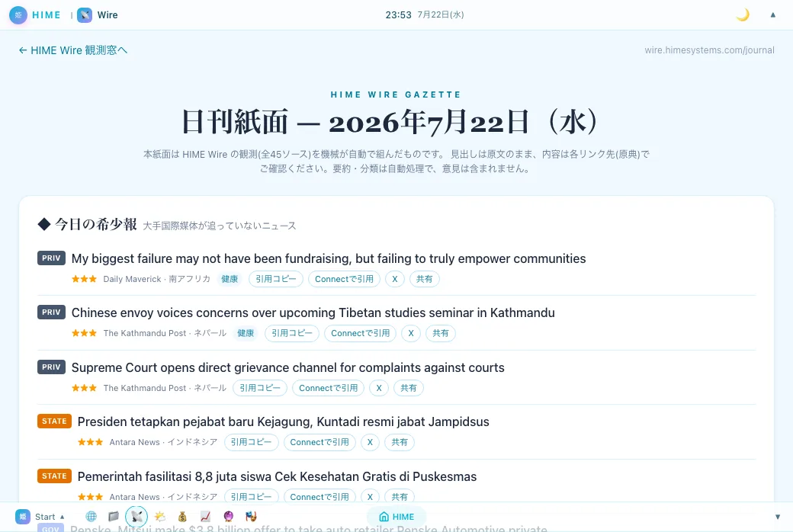Open the globe browser icon in the dock
The height and width of the screenshot is (532, 793).
(91, 516)
